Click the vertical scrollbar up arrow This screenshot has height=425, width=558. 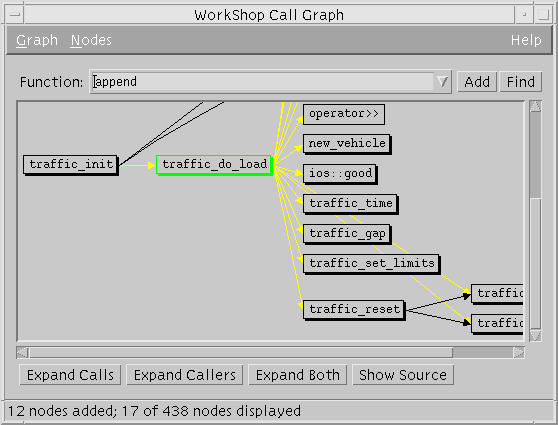[535, 106]
